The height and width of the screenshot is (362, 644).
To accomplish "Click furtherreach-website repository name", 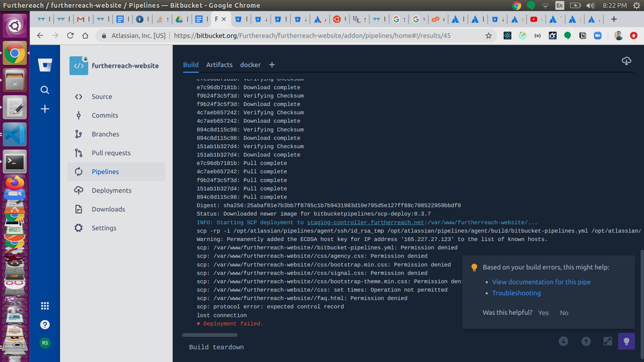I will pos(125,66).
